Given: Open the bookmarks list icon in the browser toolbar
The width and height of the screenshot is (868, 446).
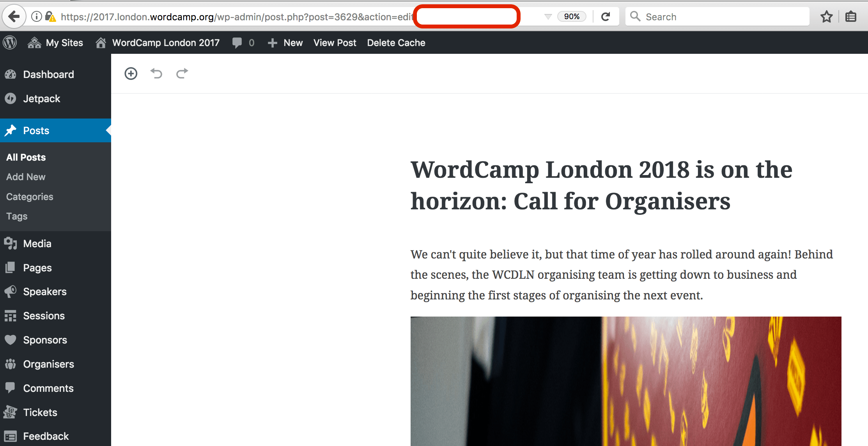Looking at the screenshot, I should click(851, 17).
